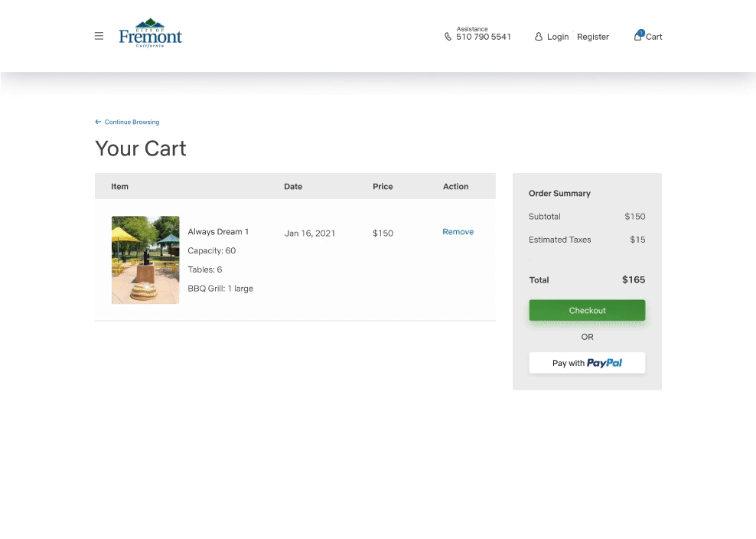Click the Subtotal $150 amount

click(x=635, y=216)
